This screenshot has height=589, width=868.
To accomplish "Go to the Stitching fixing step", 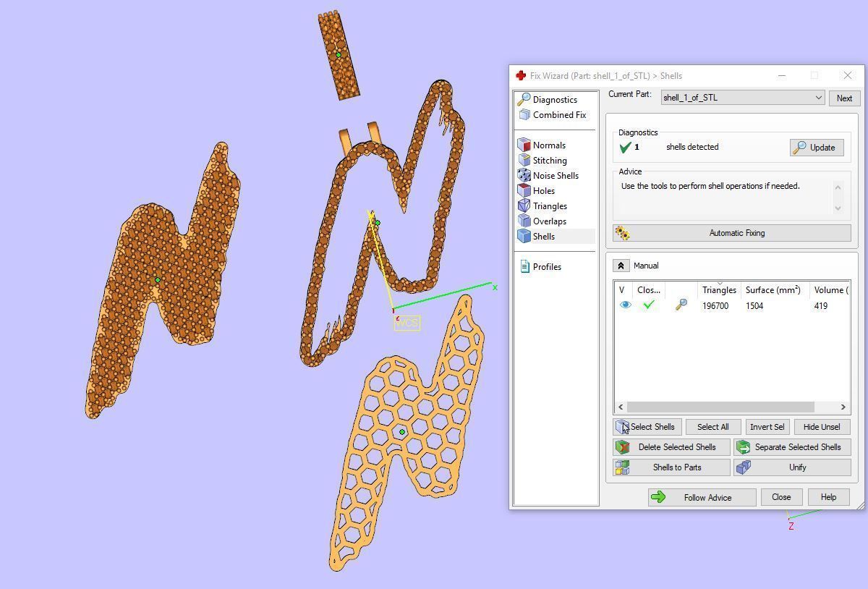I will coord(550,161).
